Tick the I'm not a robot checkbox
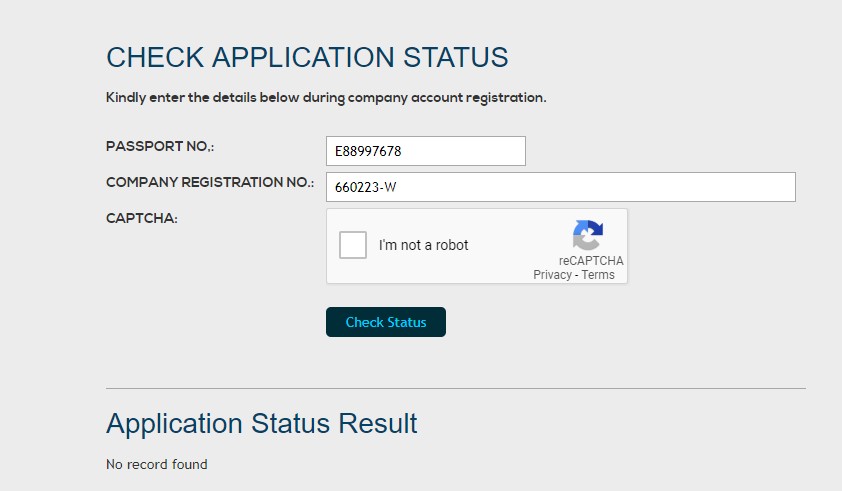Viewport: 842px width, 491px height. 353,245
